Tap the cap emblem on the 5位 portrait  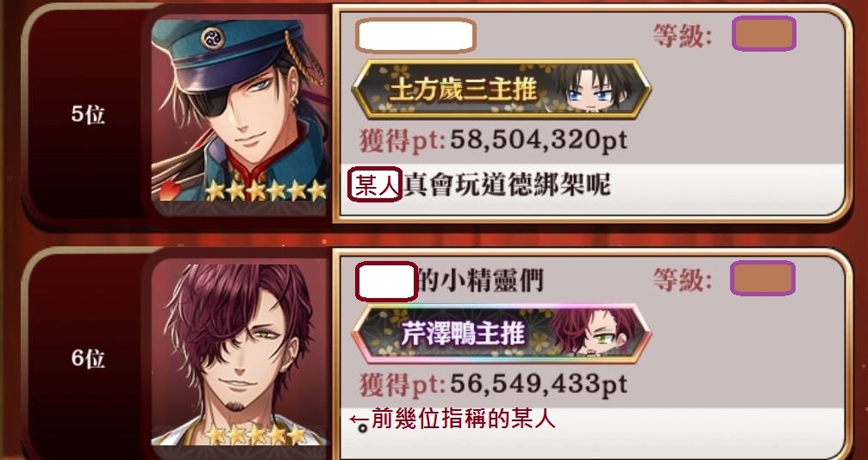point(213,39)
